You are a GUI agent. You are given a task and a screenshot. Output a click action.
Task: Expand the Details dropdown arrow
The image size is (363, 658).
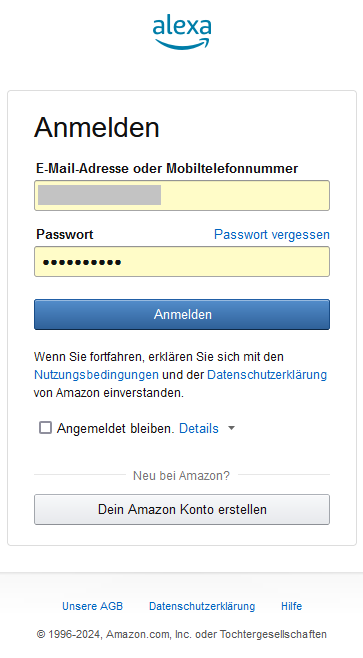[x=231, y=428]
